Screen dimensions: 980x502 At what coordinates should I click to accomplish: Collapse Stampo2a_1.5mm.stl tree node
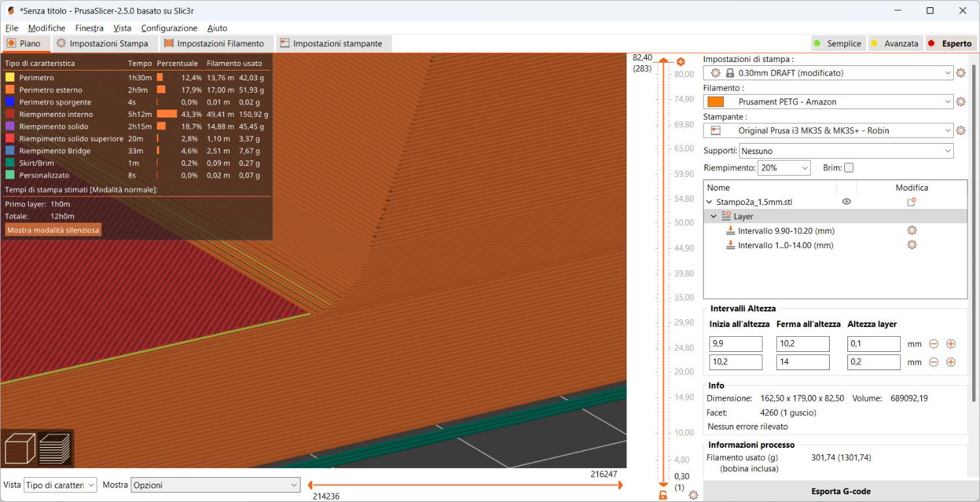tap(710, 202)
